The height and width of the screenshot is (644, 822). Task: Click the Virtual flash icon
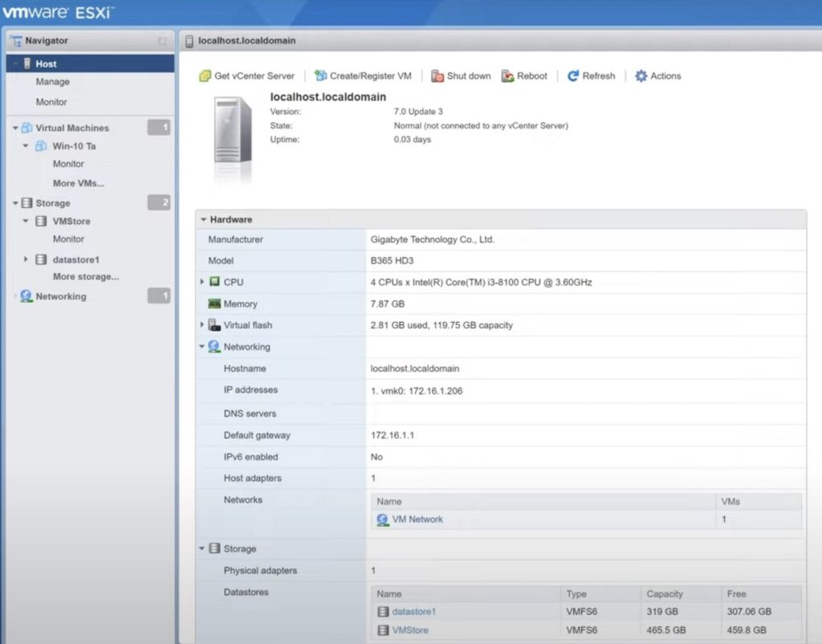(214, 325)
